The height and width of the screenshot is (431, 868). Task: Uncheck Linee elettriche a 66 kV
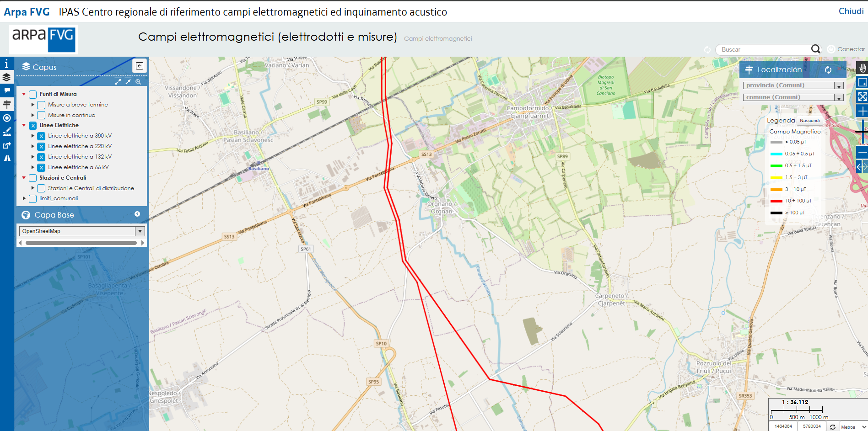[41, 167]
